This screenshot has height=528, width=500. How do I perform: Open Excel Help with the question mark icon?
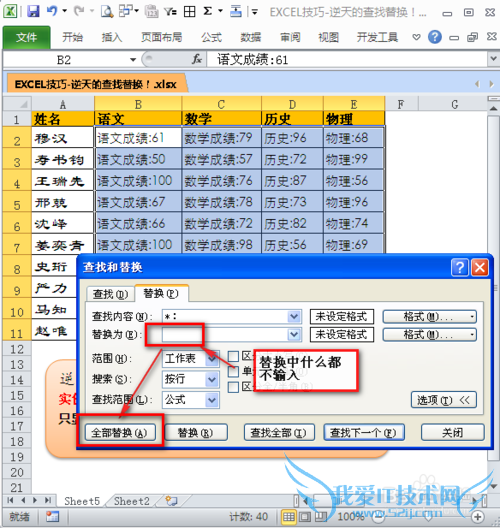point(435,37)
